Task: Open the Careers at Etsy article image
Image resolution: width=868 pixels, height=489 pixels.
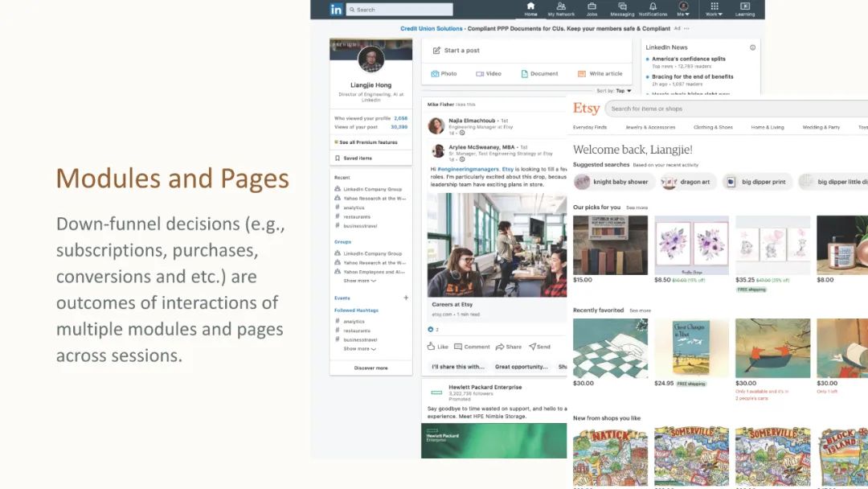Action: [x=497, y=244]
